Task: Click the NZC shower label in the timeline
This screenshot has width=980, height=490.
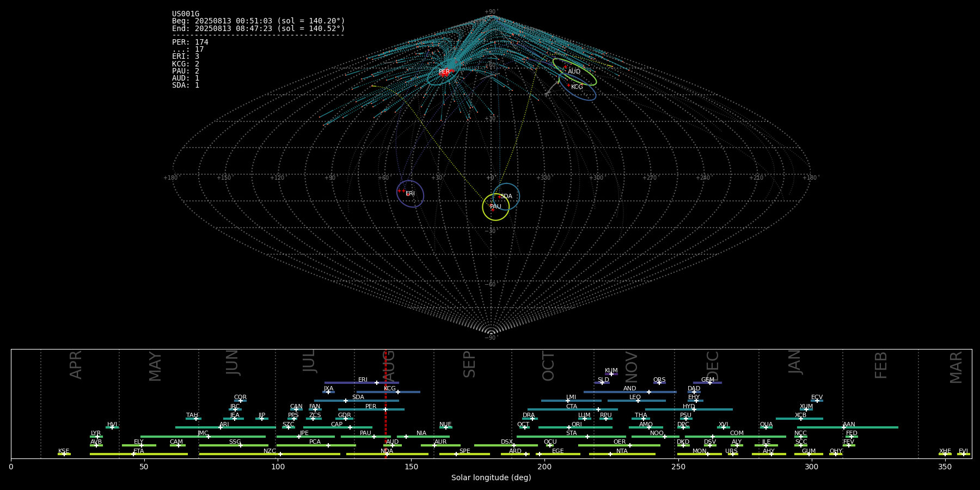Action: coord(269,451)
